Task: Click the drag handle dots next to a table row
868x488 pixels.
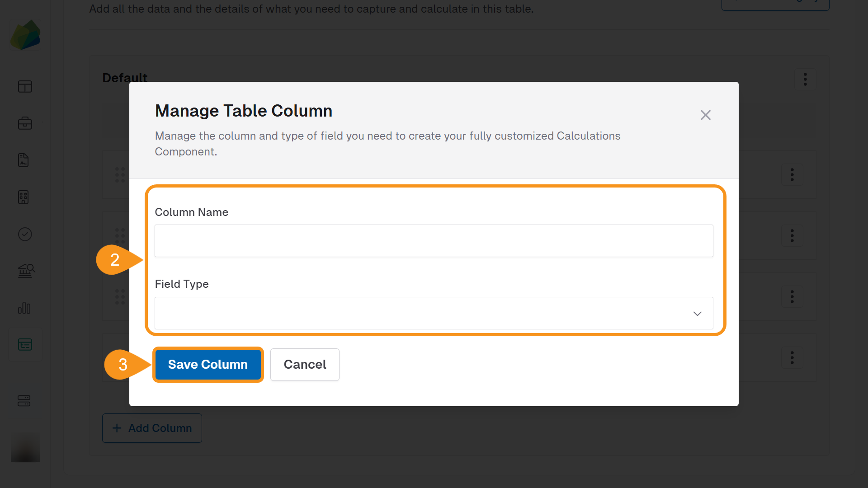Action: pyautogui.click(x=119, y=175)
